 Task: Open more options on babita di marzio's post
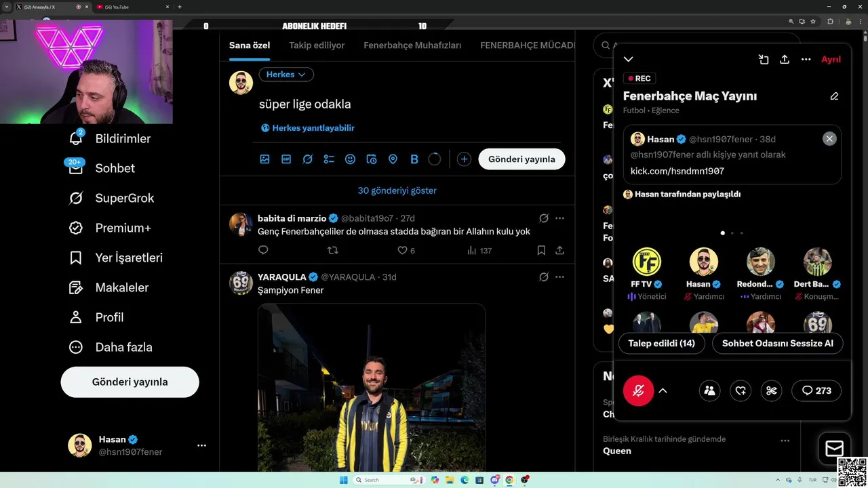[x=559, y=218]
